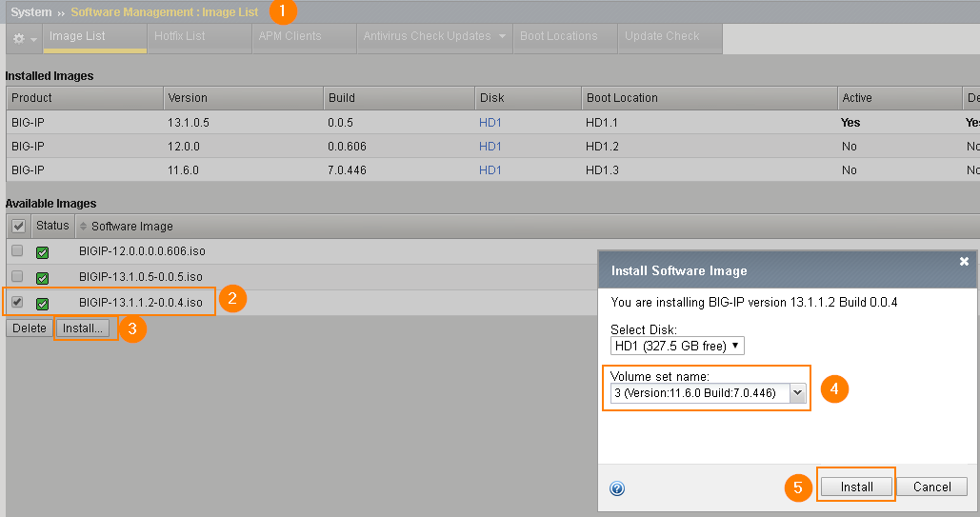
Task: Click the Status column header
Action: 52,226
